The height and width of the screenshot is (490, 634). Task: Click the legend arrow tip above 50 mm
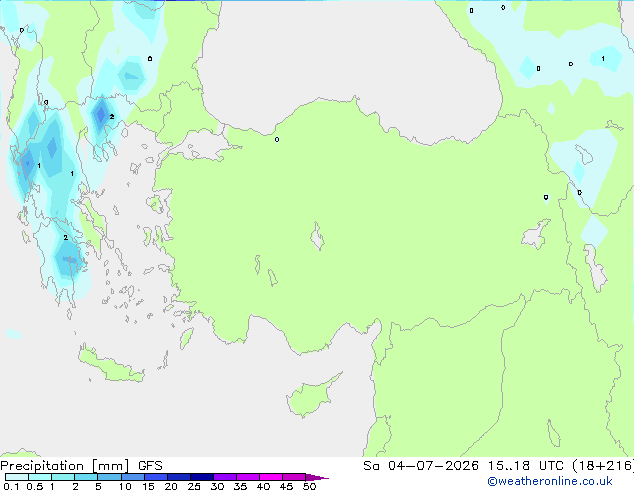[317, 477]
